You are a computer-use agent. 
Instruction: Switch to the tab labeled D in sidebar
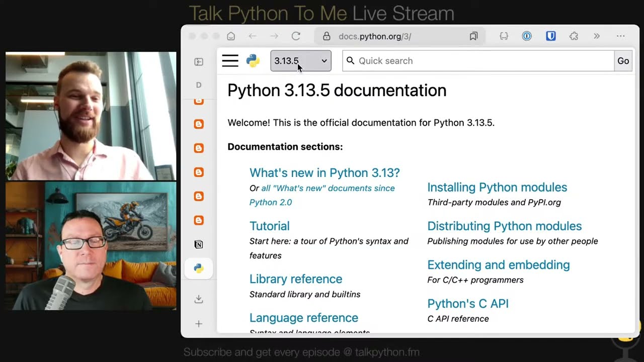[199, 85]
